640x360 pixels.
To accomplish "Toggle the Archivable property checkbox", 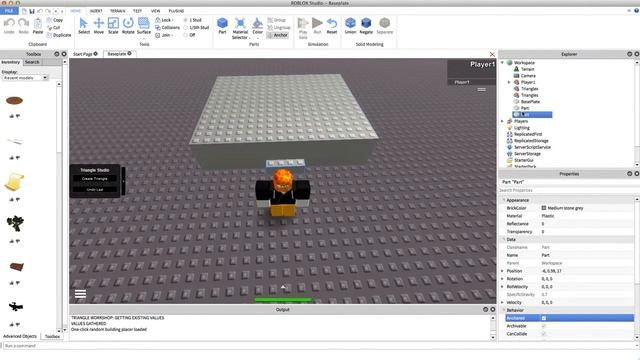I will pos(544,326).
